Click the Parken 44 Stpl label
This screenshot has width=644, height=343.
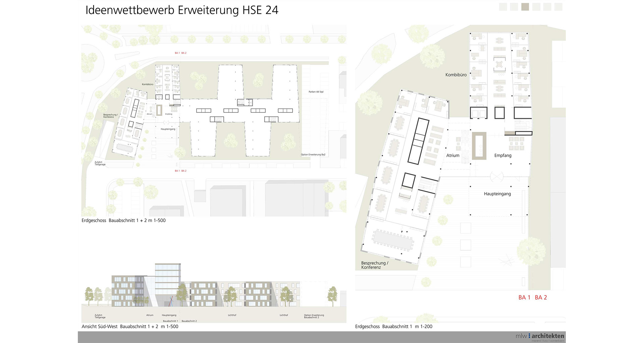(316, 92)
